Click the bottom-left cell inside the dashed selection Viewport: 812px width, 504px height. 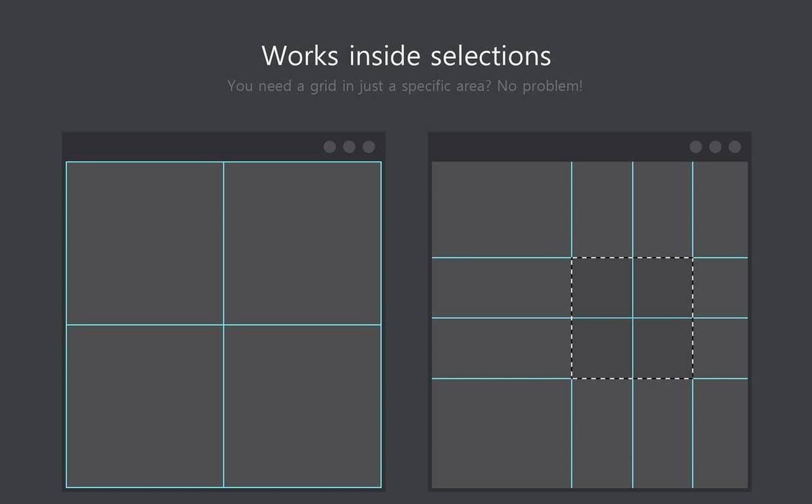click(602, 348)
